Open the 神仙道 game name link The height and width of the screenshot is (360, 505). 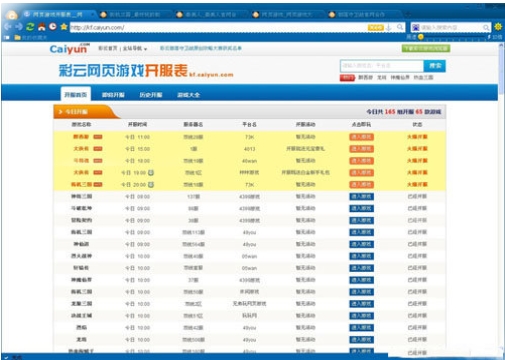81,244
